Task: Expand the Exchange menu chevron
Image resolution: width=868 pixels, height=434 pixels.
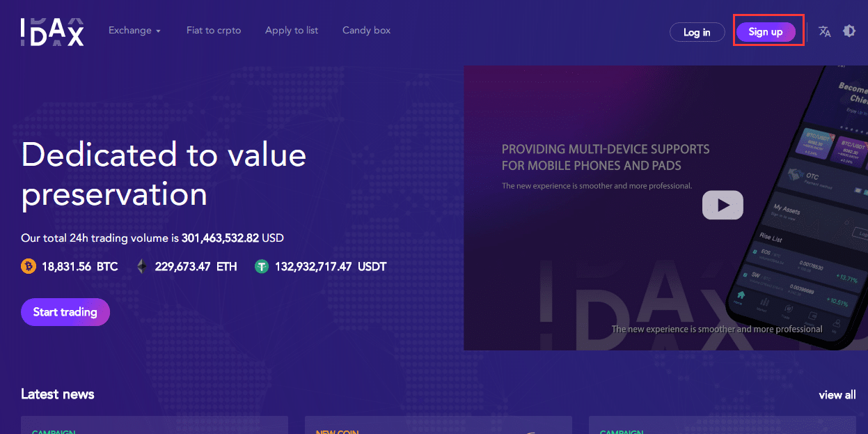Action: 157,31
